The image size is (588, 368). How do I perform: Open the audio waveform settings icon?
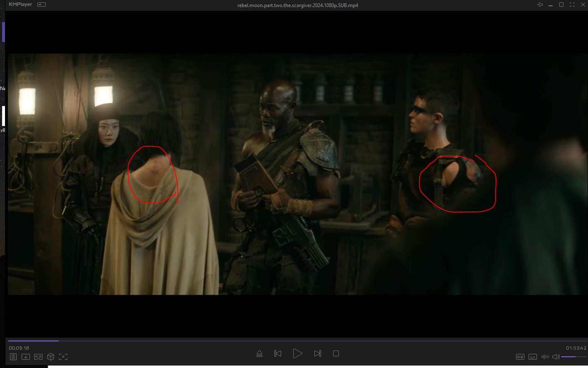click(x=545, y=357)
